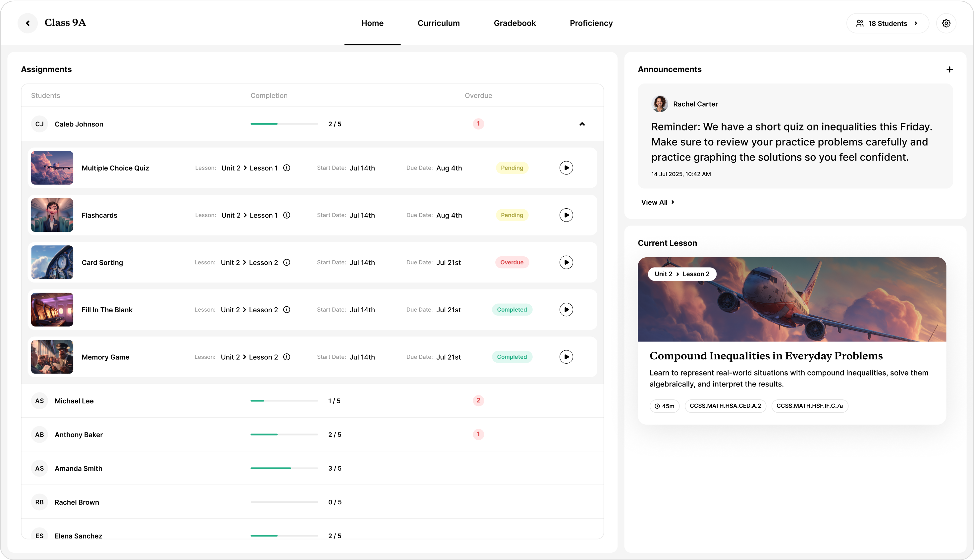The image size is (974, 560).
Task: Click info icon on Memory Game lesson
Action: 287,357
